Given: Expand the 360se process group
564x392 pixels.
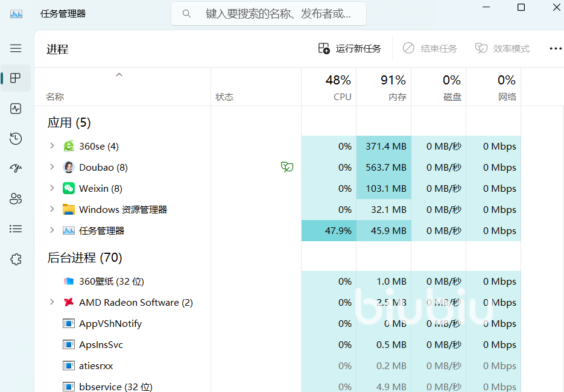Looking at the screenshot, I should (x=52, y=146).
